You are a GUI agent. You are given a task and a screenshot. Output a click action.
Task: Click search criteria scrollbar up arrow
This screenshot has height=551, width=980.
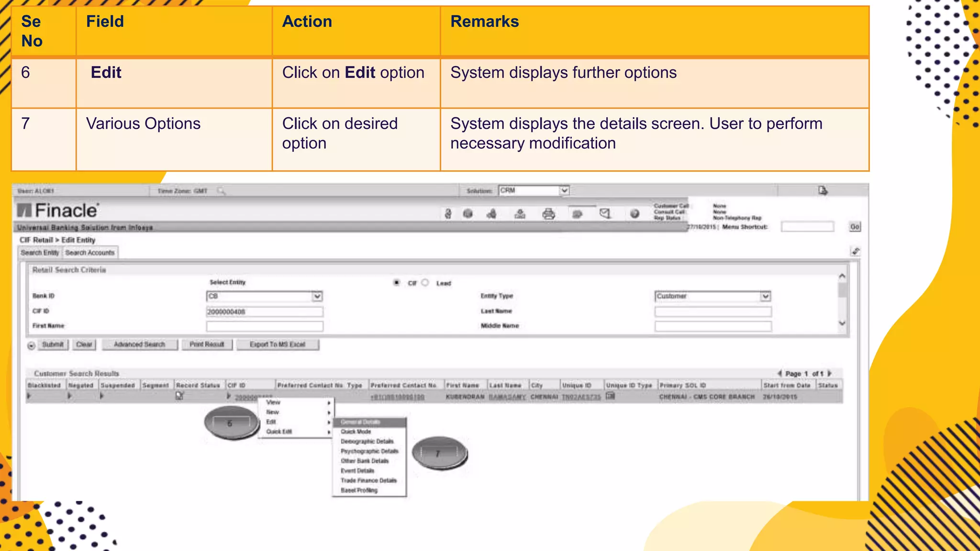click(x=842, y=276)
